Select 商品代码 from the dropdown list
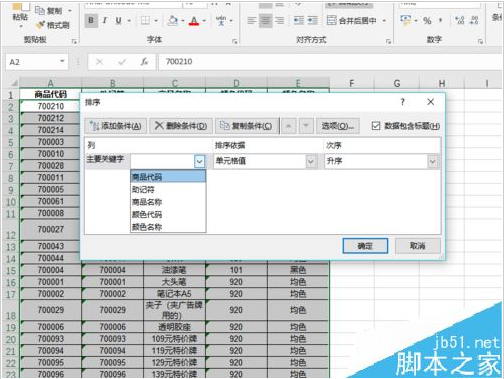This screenshot has height=379, width=504. tap(168, 177)
